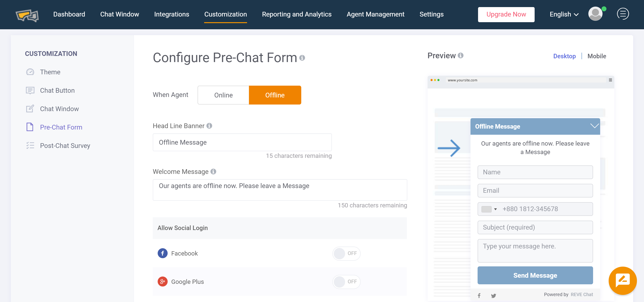Click the Google Plus logo icon
Image resolution: width=644 pixels, height=302 pixels.
(162, 281)
